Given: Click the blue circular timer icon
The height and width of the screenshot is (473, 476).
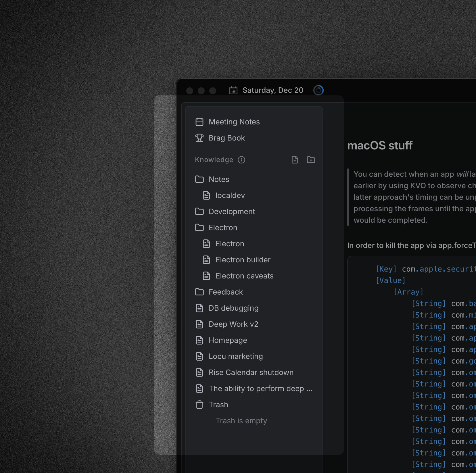Looking at the screenshot, I should coord(318,90).
